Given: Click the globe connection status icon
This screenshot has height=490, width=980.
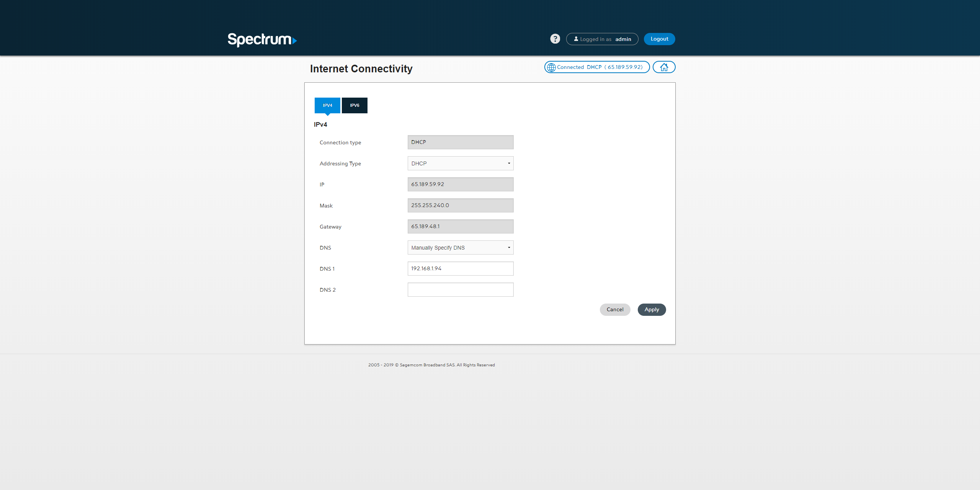Looking at the screenshot, I should click(551, 67).
